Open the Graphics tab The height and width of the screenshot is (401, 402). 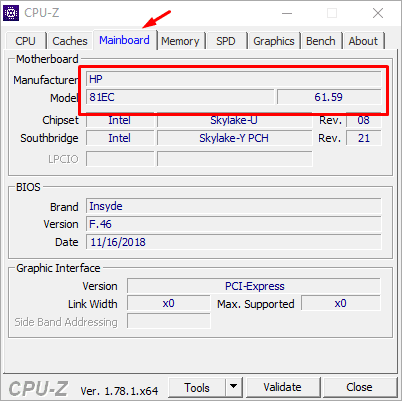pos(274,41)
